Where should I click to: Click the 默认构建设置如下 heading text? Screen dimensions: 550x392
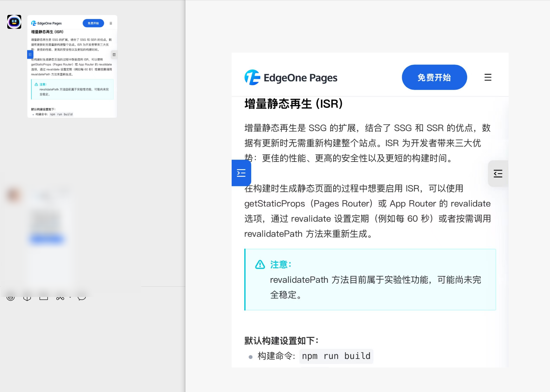281,341
